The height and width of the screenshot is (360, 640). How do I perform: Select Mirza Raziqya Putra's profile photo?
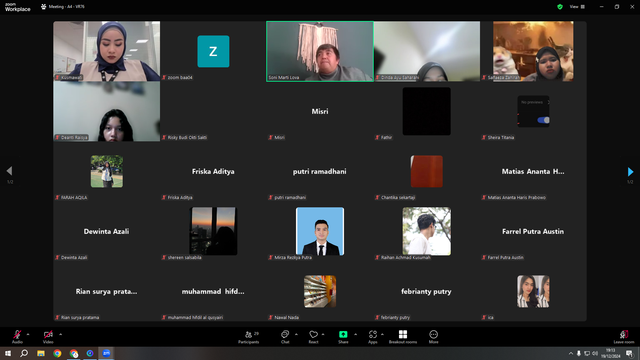click(x=320, y=231)
